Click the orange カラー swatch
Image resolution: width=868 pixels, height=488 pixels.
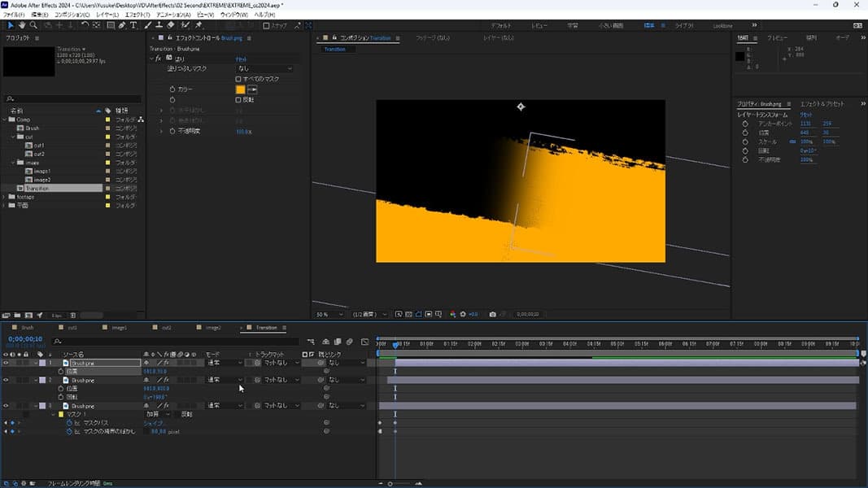point(240,89)
